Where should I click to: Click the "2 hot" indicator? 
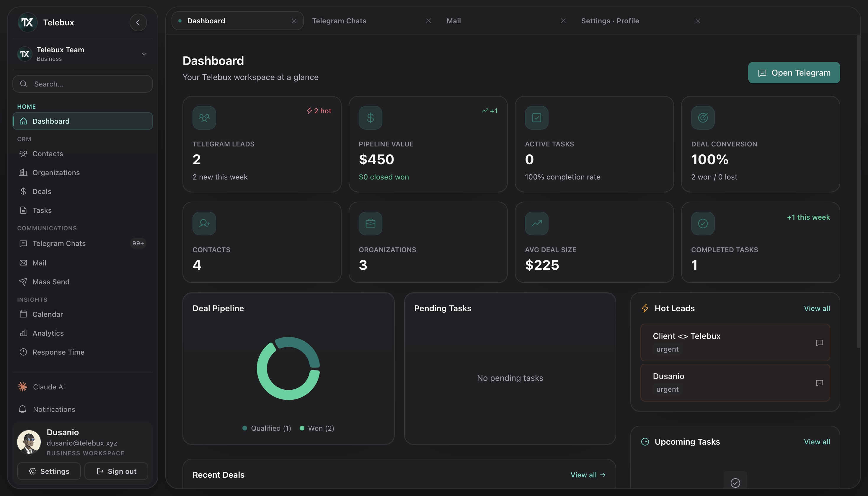tap(319, 111)
